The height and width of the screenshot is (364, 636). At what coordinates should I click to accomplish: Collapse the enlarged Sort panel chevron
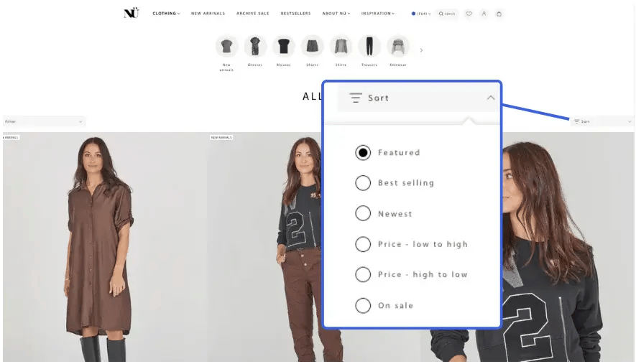click(x=491, y=98)
